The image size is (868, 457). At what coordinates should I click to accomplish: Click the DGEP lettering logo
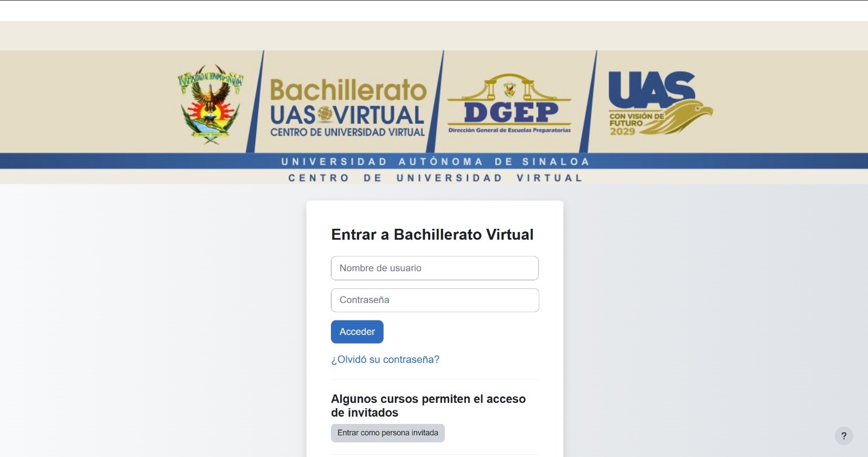point(510,113)
